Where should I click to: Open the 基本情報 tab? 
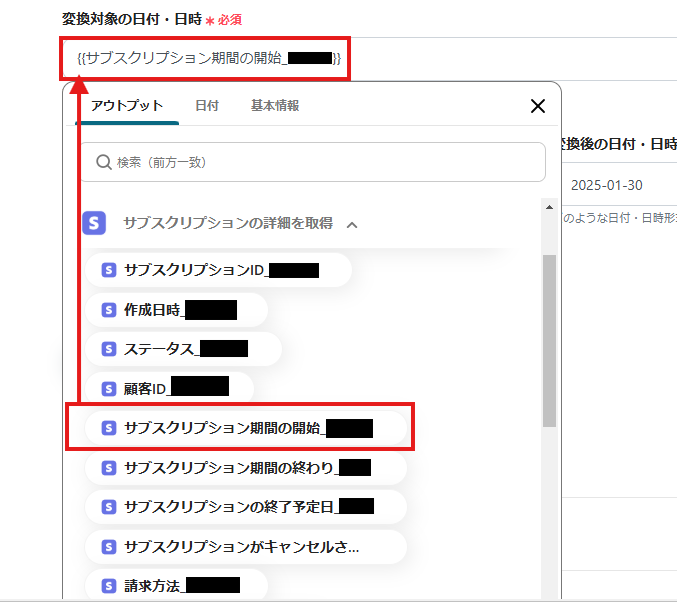point(275,106)
